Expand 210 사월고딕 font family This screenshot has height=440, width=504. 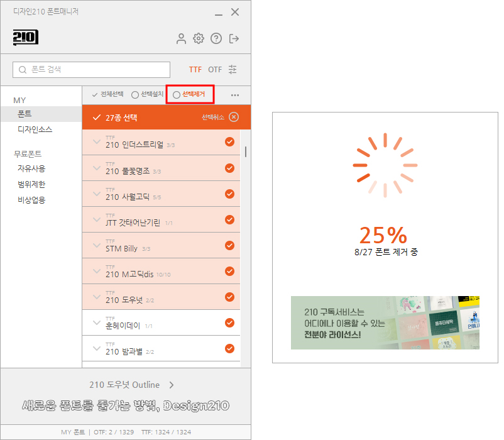click(96, 194)
